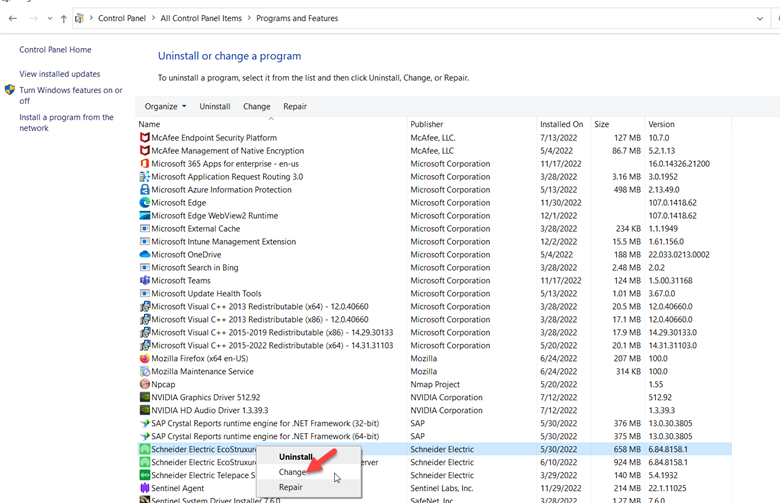
Task: Click the Intune Management Extension icon
Action: coord(144,241)
